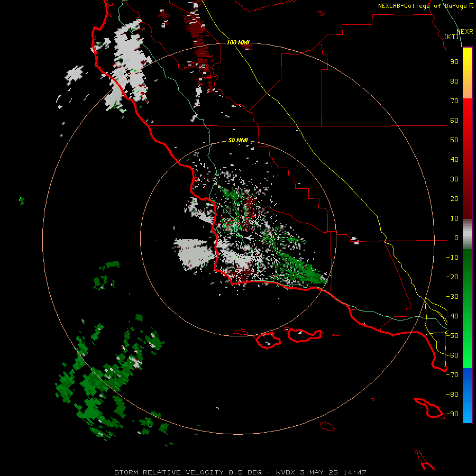476x476 pixels.
Task: Click the -10 value on velocity scale
Action: click(x=452, y=258)
